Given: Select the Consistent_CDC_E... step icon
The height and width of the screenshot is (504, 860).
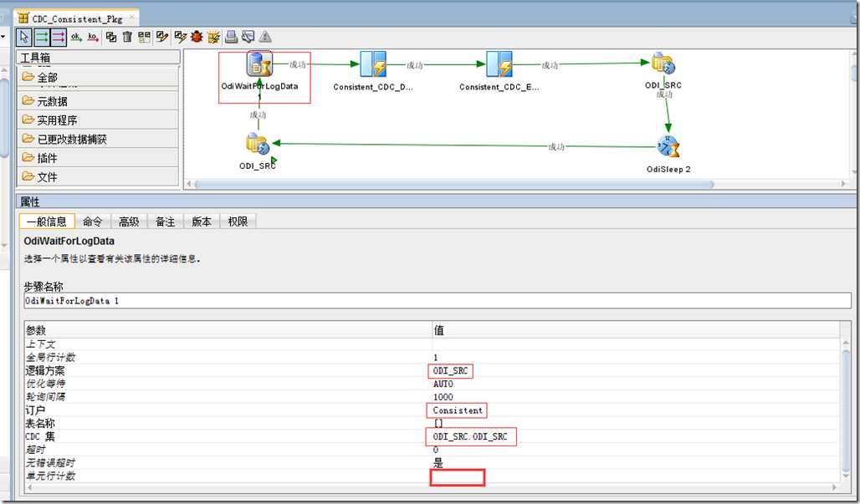Looking at the screenshot, I should [499, 64].
